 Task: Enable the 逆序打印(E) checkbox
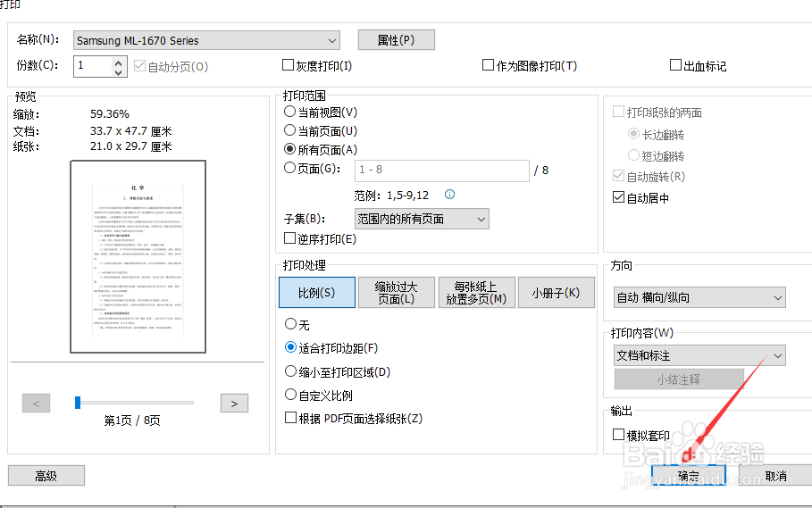coord(290,238)
